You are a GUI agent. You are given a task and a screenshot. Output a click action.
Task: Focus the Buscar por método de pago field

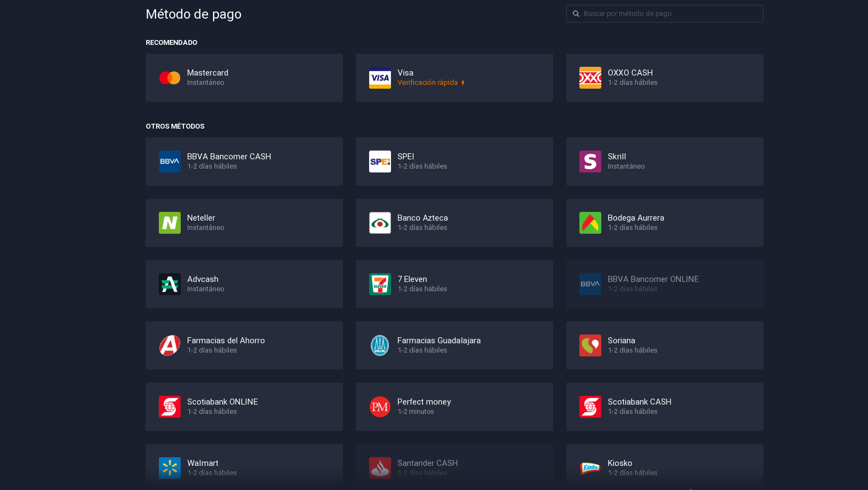tap(665, 14)
